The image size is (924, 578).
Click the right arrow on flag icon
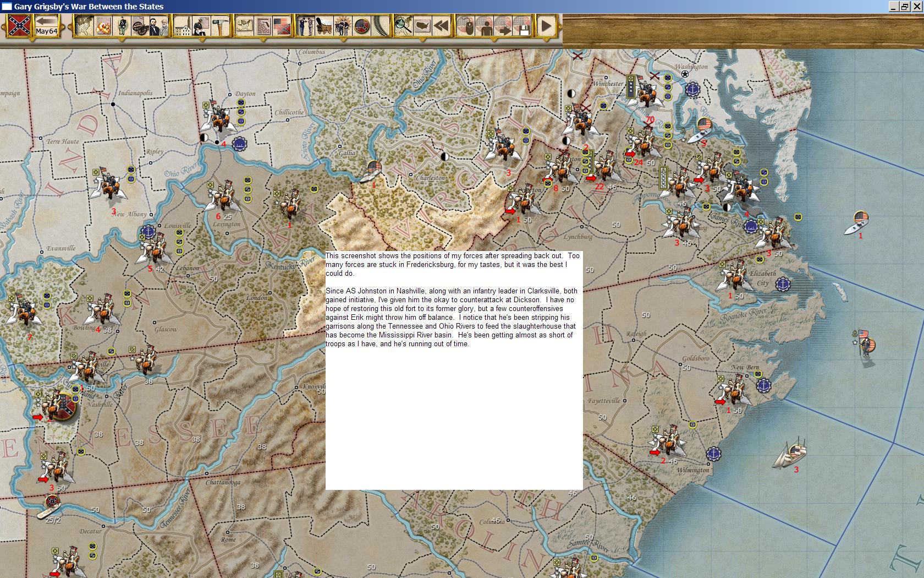[503, 25]
